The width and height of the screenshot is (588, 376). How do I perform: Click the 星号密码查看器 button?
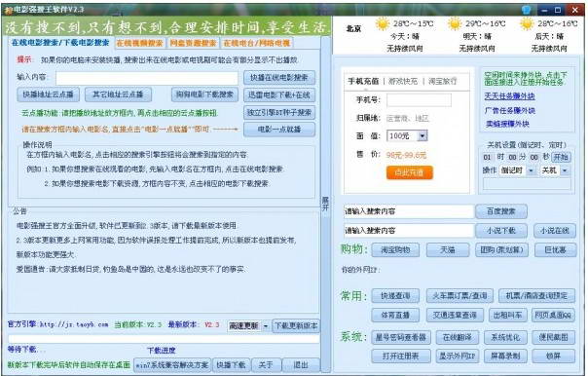tap(401, 337)
